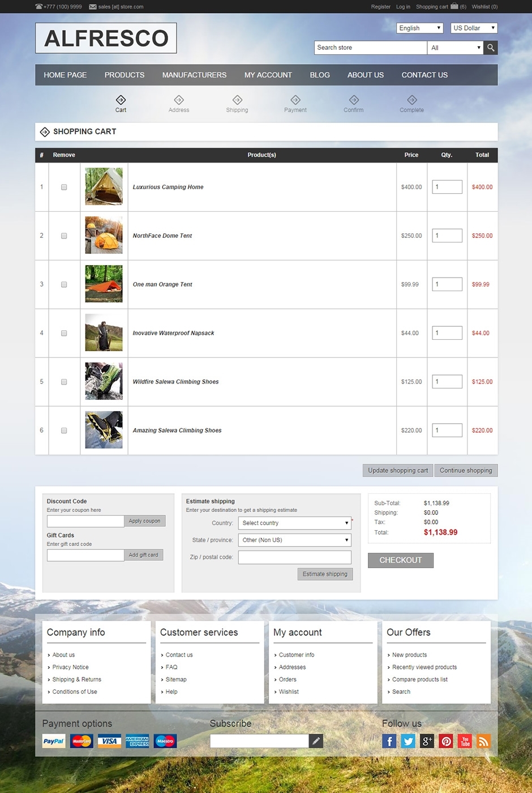Click the Google Plus icon
This screenshot has width=532, height=793.
pos(427,741)
